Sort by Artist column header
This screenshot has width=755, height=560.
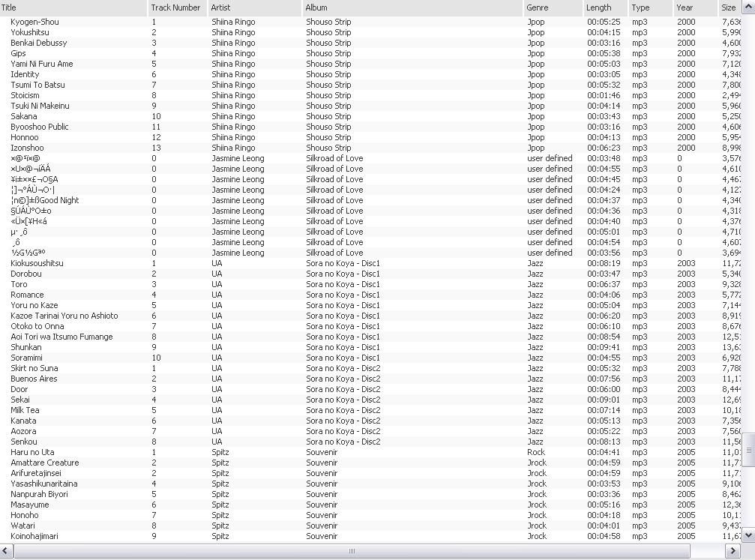(253, 7)
